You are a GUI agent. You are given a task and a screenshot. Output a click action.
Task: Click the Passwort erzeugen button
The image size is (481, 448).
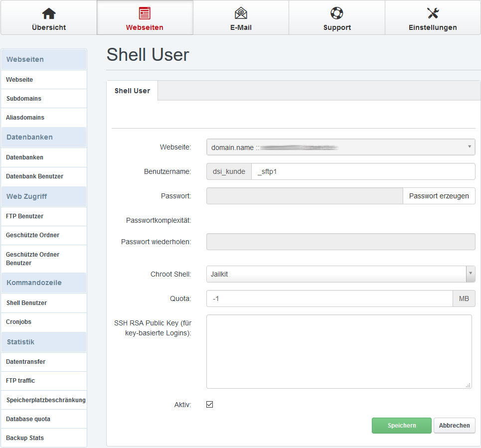[439, 196]
